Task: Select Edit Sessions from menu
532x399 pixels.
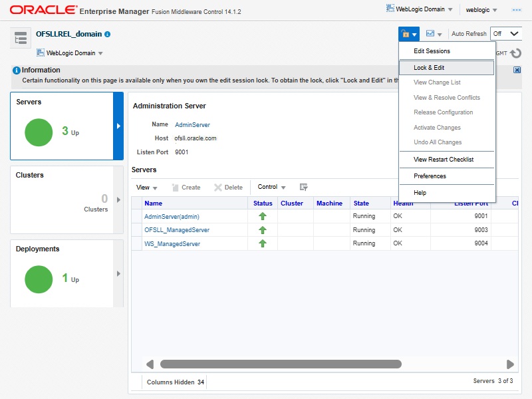Action: [x=432, y=51]
